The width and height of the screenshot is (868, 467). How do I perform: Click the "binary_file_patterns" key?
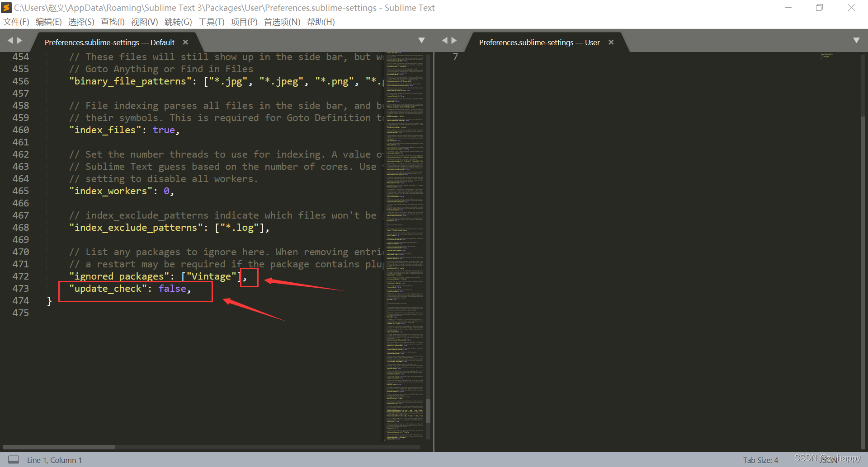(x=130, y=81)
